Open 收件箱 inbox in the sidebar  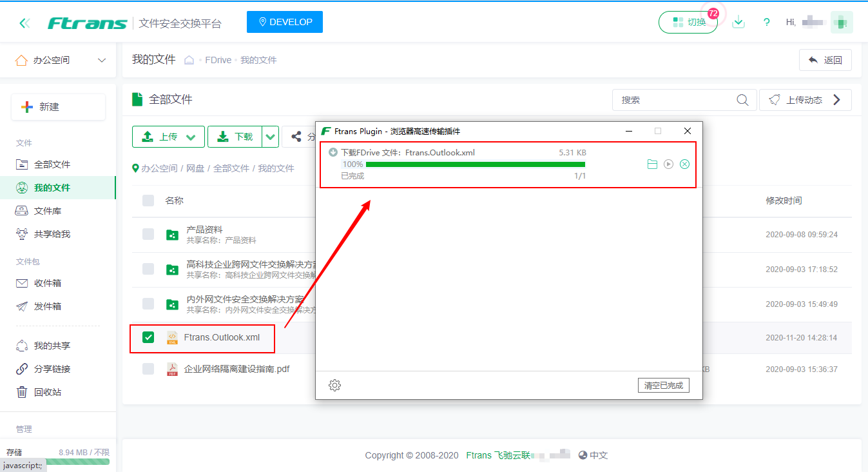(47, 283)
